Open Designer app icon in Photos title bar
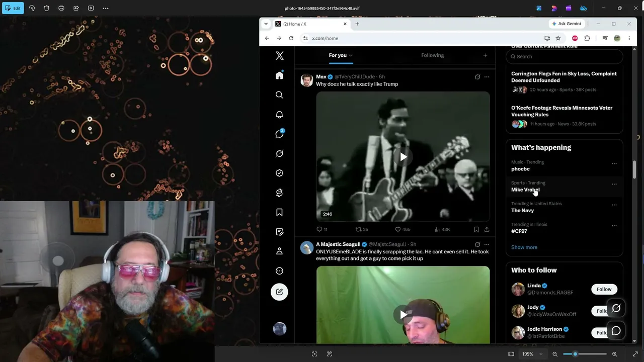 [x=553, y=8]
